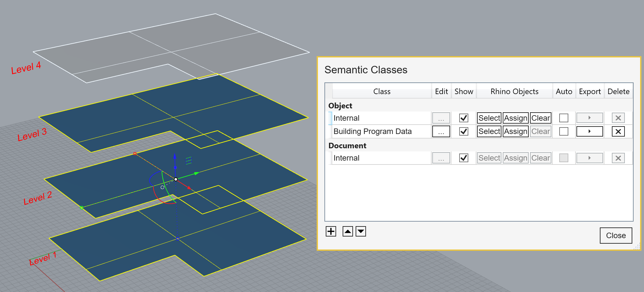Export the Building Program Data class
This screenshot has height=292, width=644.
click(590, 131)
